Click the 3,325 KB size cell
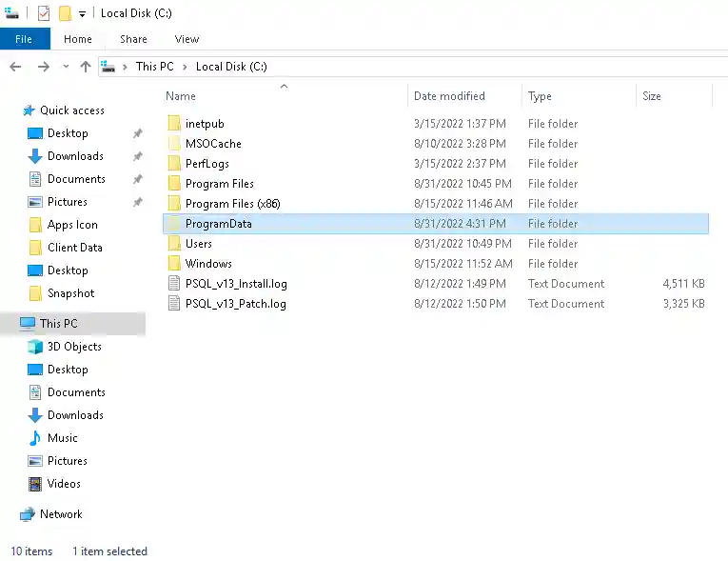728x561 pixels. pos(683,304)
